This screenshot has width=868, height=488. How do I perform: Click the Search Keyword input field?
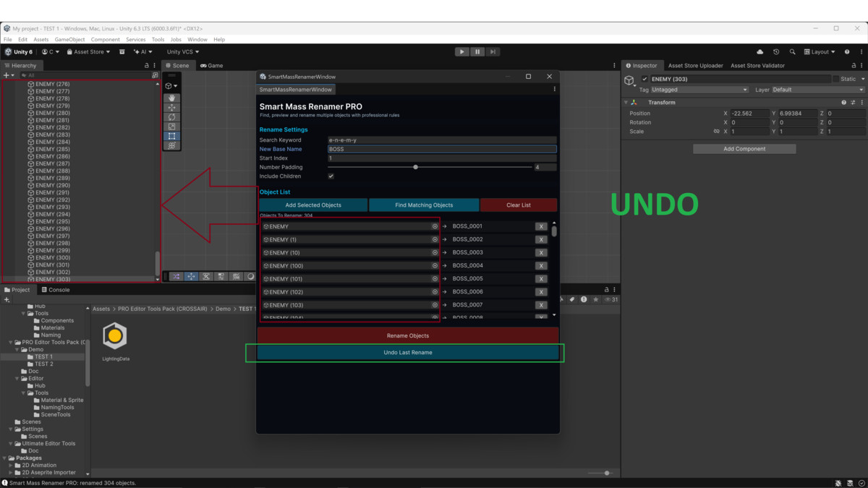click(442, 140)
